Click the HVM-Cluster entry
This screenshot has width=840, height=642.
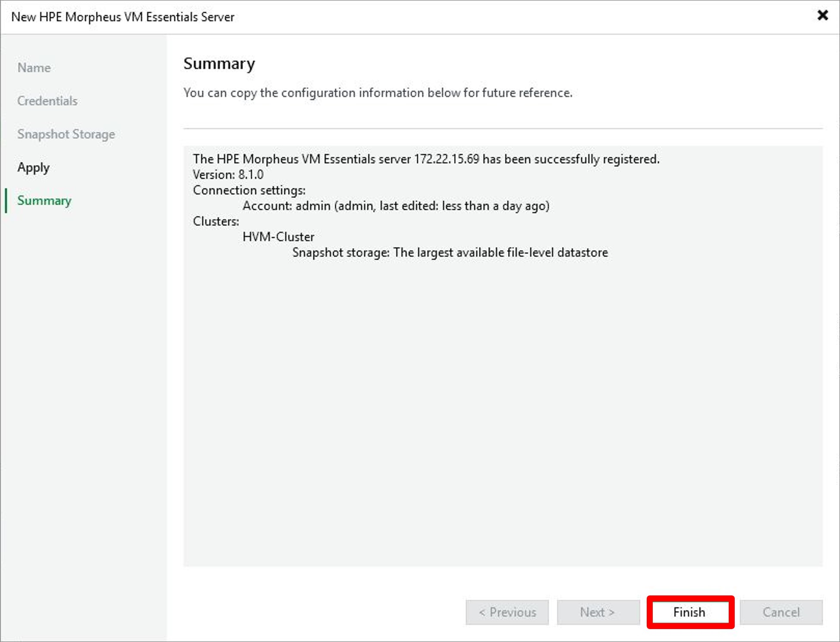[x=278, y=237]
